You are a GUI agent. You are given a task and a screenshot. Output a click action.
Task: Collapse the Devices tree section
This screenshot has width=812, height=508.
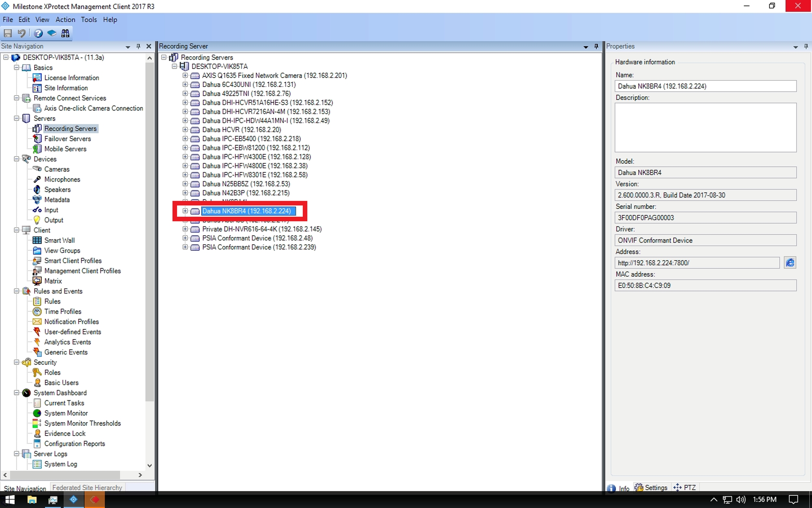[17, 159]
